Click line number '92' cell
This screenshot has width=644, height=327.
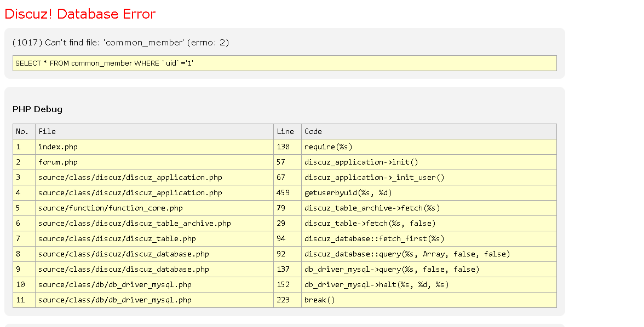click(x=287, y=254)
